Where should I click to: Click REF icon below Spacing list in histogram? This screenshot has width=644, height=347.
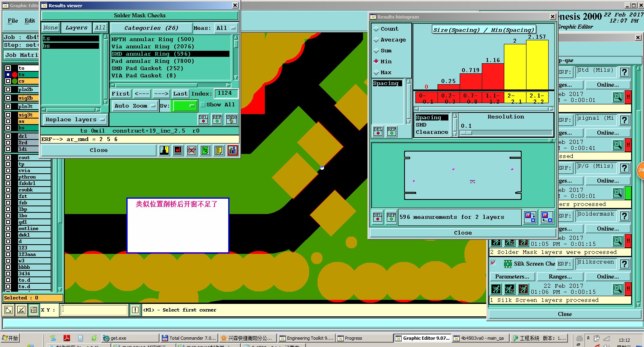point(392,131)
